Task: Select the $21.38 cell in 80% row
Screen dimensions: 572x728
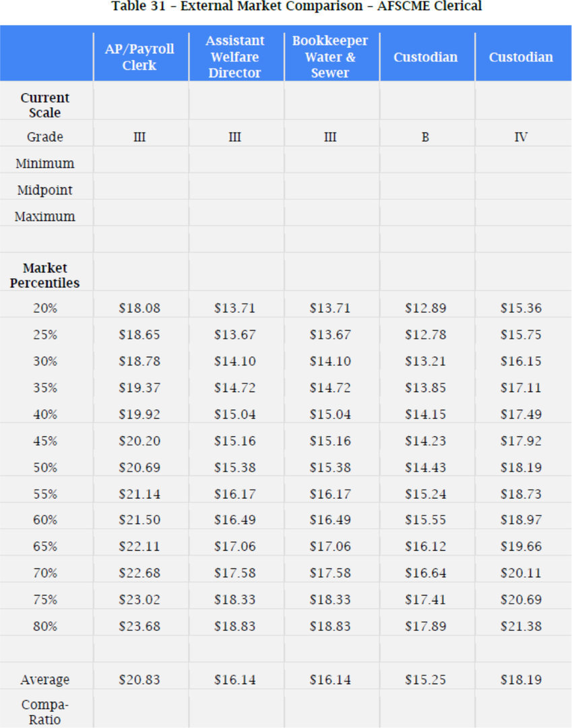Action: pos(521,626)
